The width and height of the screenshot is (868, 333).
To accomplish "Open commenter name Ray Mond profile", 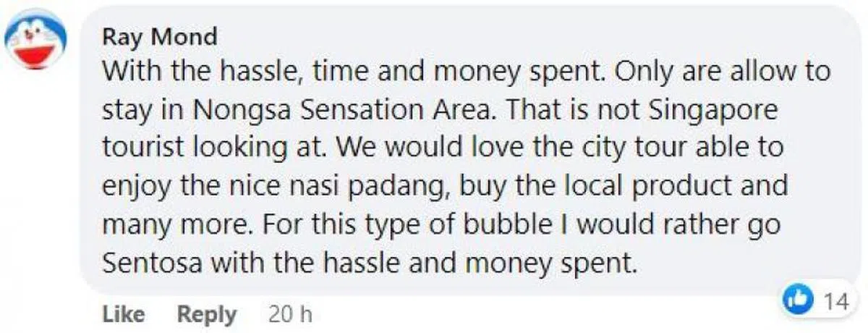I will (160, 37).
